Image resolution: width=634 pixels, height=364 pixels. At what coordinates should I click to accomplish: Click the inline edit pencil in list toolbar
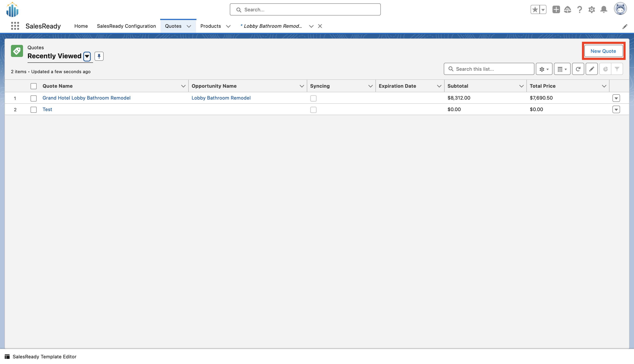592,69
